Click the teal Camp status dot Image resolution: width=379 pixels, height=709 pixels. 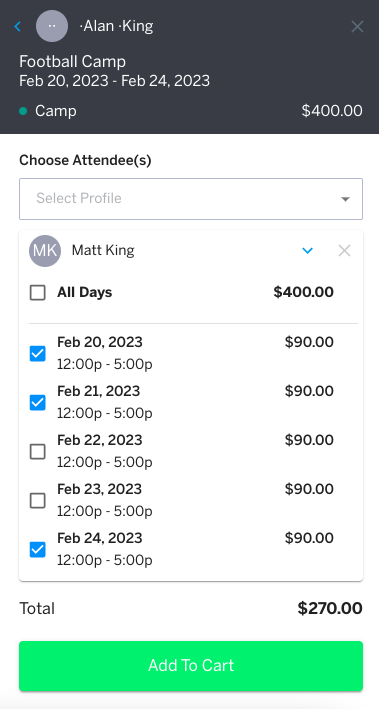point(23,111)
